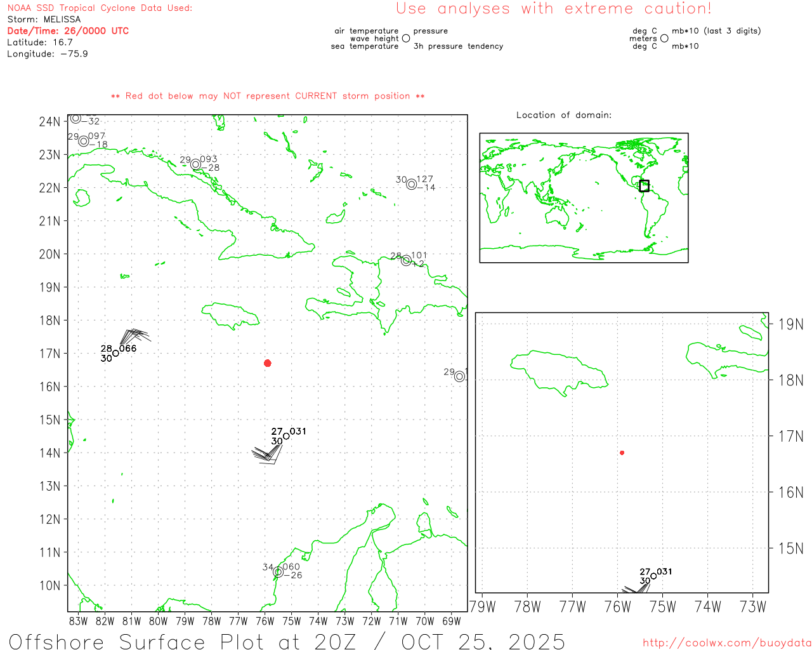Click the red storm dot in zoomed inset map
The width and height of the screenshot is (812, 650).
622,453
